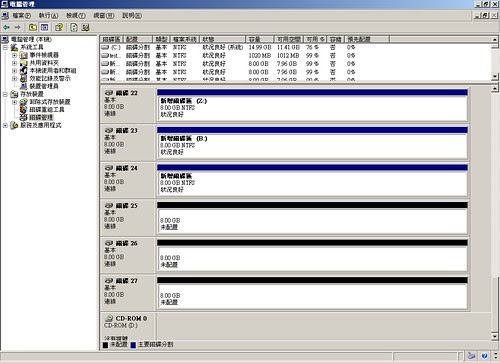Click the 裝置管理員 (Device Manager) icon
This screenshot has width=500, height=363.
pyautogui.click(x=23, y=86)
